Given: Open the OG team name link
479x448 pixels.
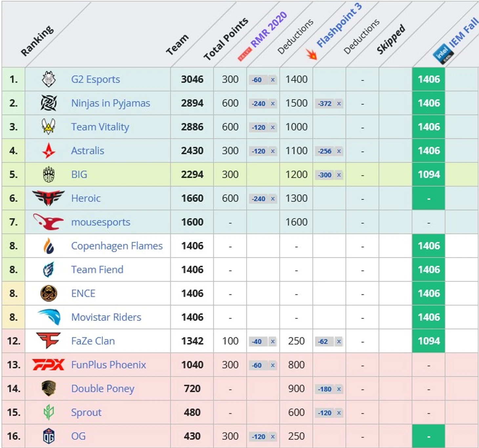Looking at the screenshot, I should pos(78,436).
